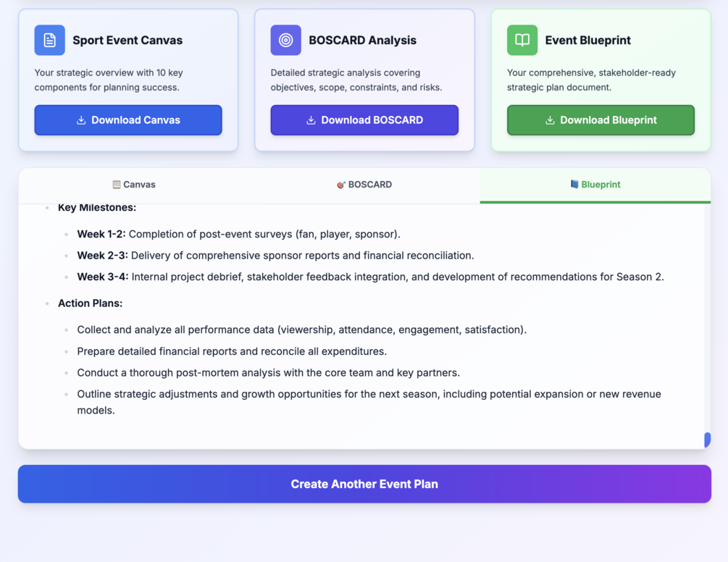Click Create Another Event Plan
Viewport: 728px width, 562px height.
point(364,484)
